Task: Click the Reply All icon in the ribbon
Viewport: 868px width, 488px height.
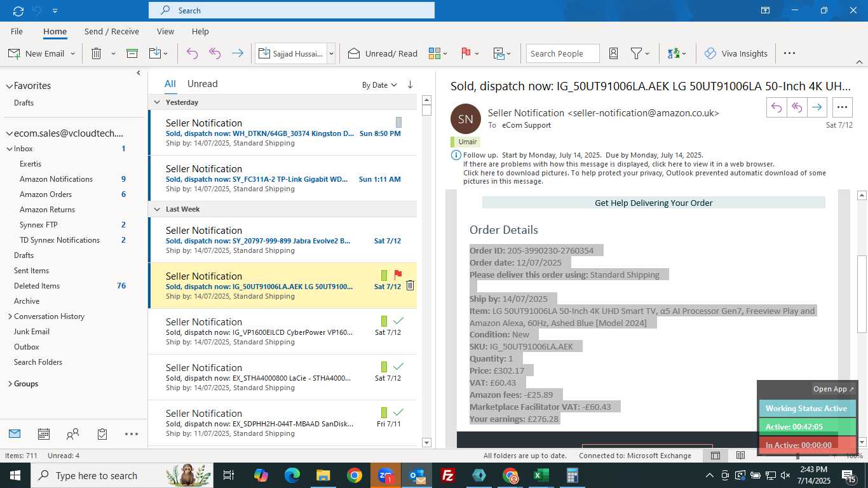Action: [x=215, y=53]
